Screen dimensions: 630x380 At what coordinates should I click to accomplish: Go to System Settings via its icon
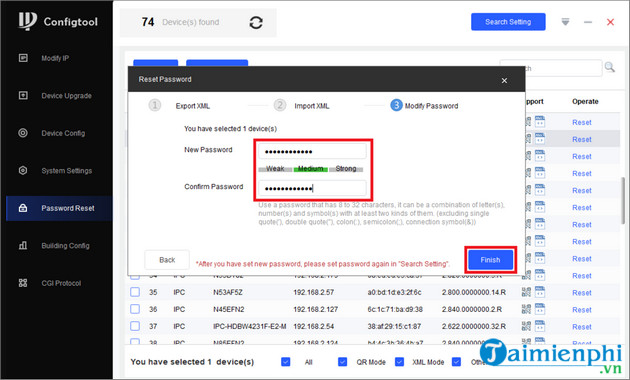tap(23, 170)
